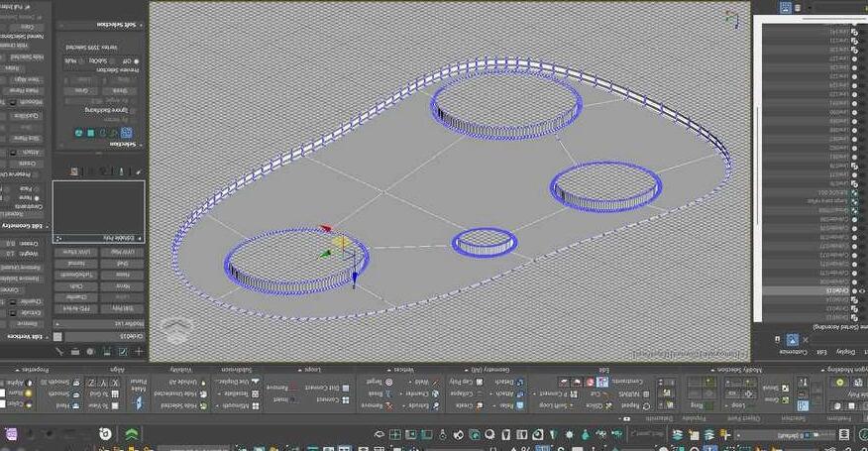Click Hide Unselected in the Visibility panel

(x=180, y=394)
